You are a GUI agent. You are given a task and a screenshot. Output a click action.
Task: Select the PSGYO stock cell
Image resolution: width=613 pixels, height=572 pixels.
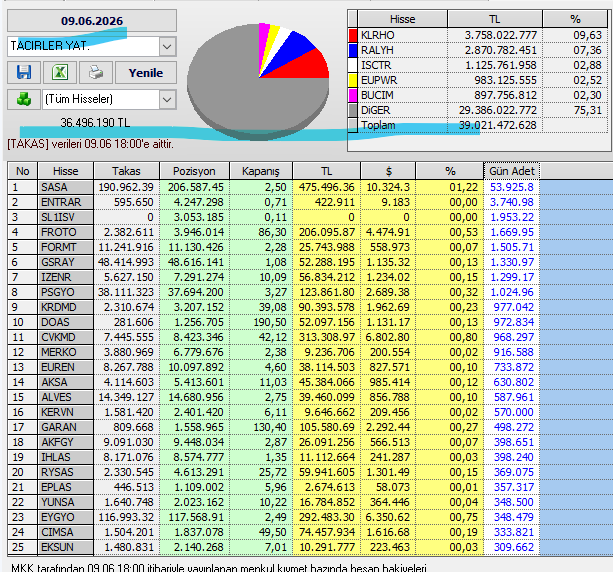click(66, 292)
